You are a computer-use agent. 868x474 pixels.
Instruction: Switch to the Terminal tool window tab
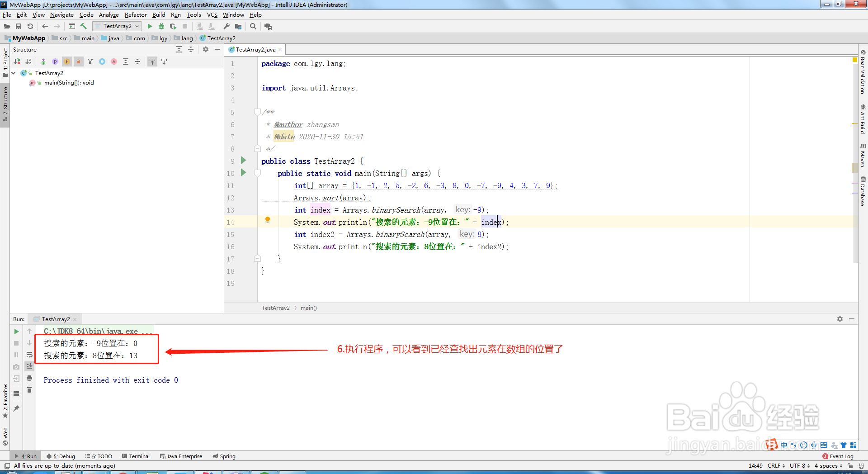coord(136,456)
